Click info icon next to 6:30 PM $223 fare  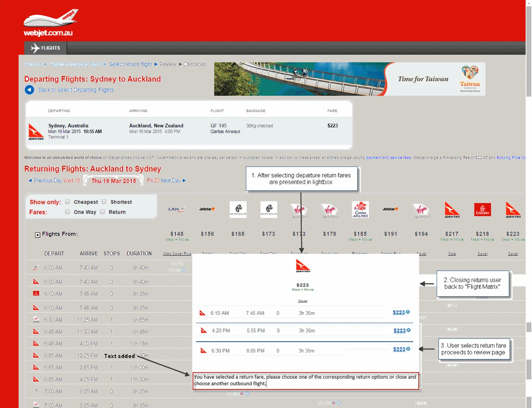pyautogui.click(x=408, y=349)
